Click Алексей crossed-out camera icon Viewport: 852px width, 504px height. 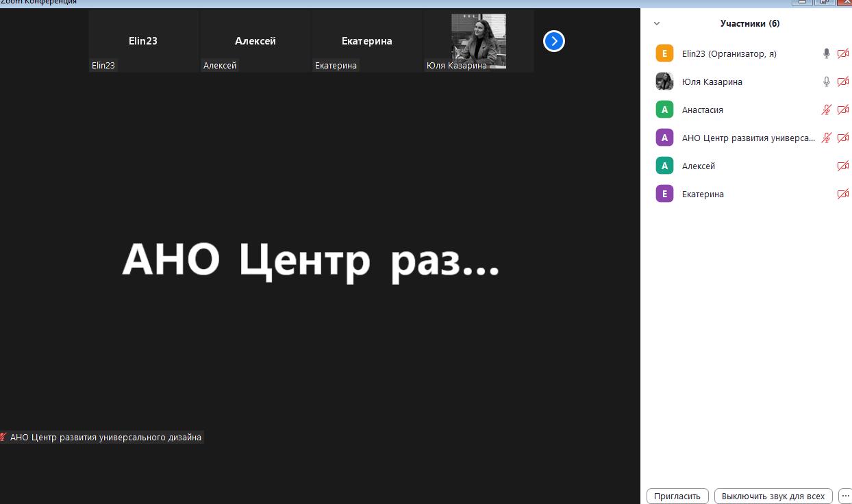tap(843, 166)
